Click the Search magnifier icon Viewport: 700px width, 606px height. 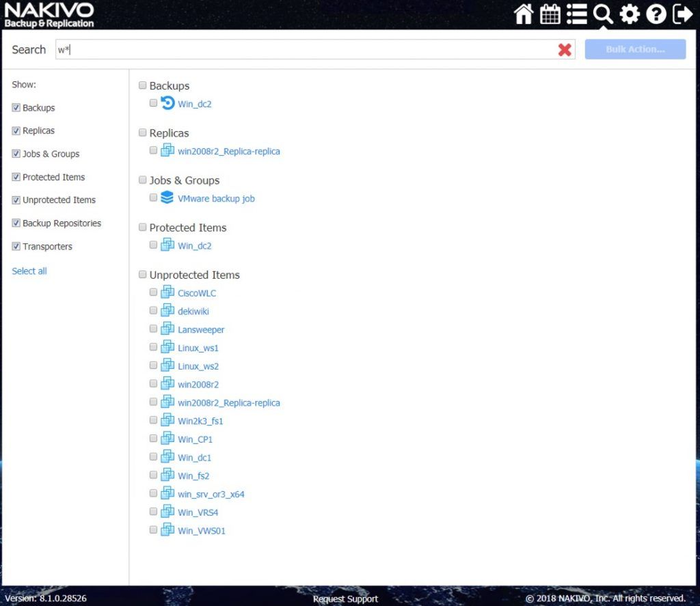pos(603,14)
